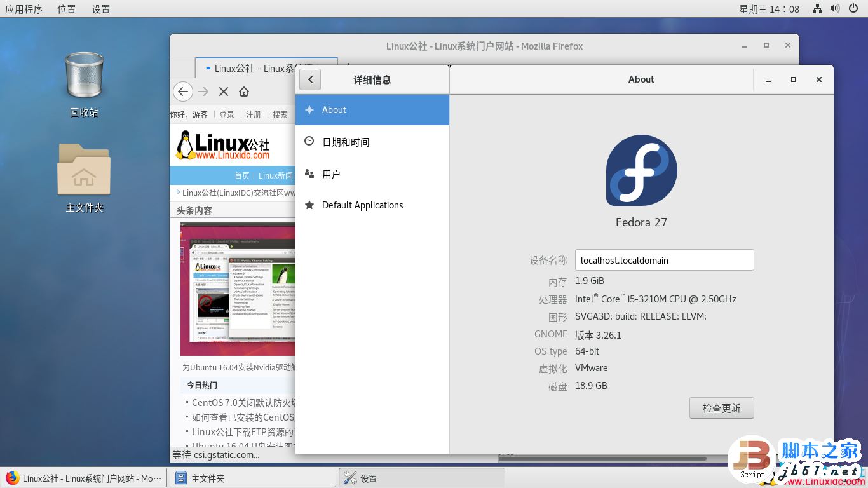Click 注册 link on the web page
Image resolution: width=868 pixels, height=488 pixels.
click(x=254, y=114)
